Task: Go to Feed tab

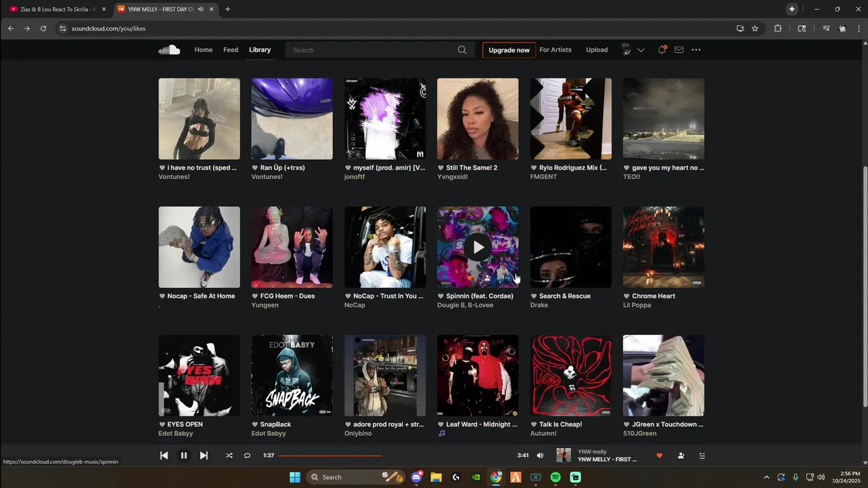Action: [x=231, y=49]
